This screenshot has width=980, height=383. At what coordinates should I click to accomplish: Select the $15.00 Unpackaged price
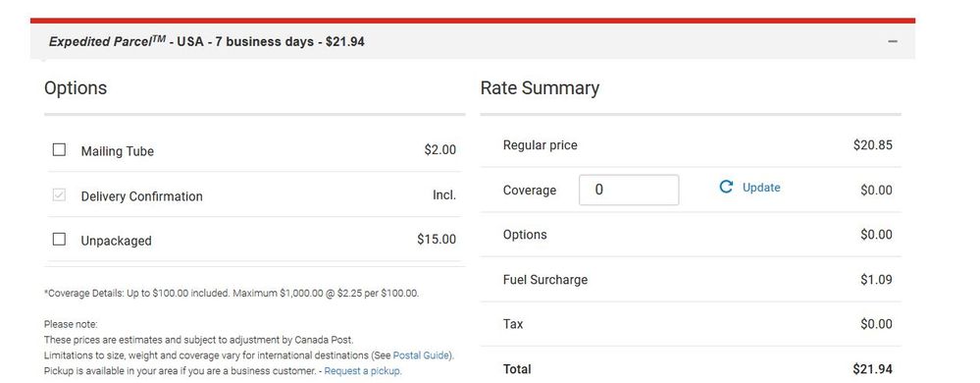pos(437,240)
